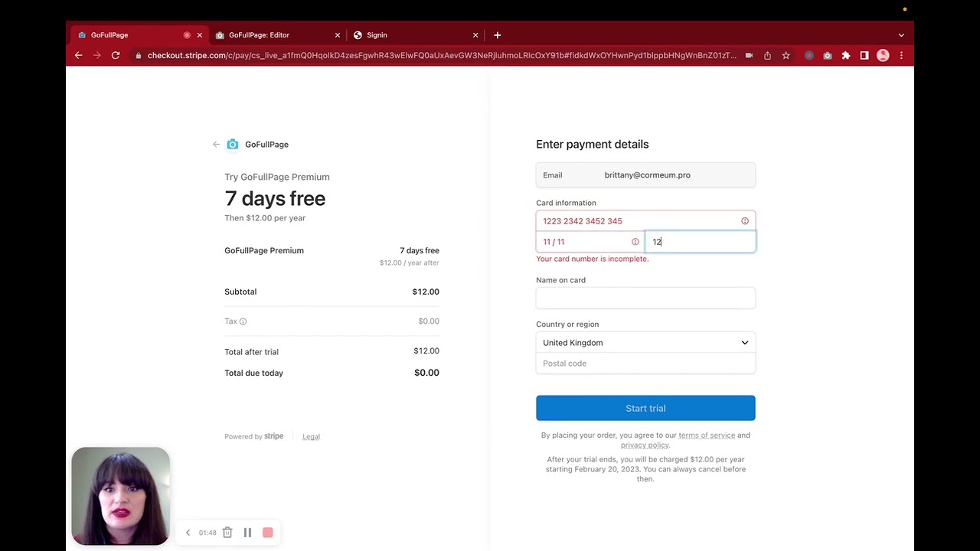Delete the recording using trash icon

(x=227, y=533)
